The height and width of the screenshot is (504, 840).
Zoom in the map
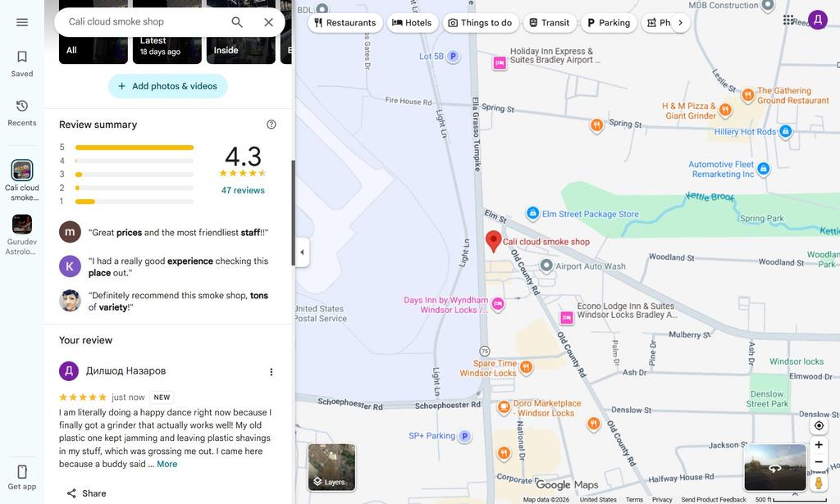click(x=819, y=445)
